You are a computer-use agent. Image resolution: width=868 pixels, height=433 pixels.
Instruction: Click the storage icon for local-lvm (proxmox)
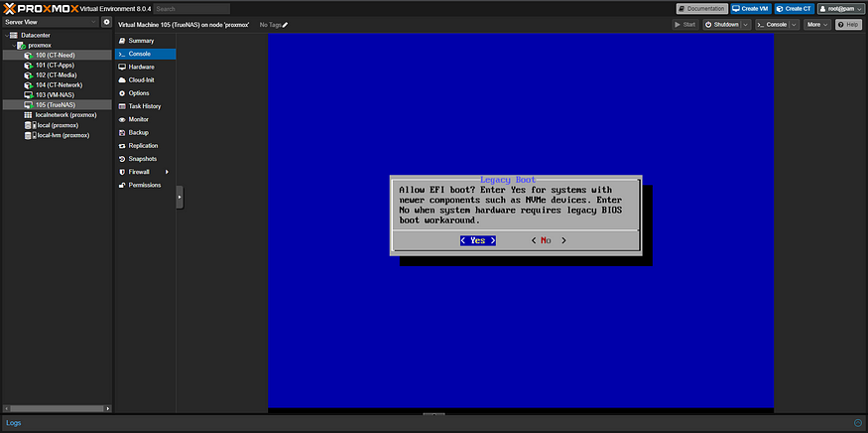click(28, 135)
